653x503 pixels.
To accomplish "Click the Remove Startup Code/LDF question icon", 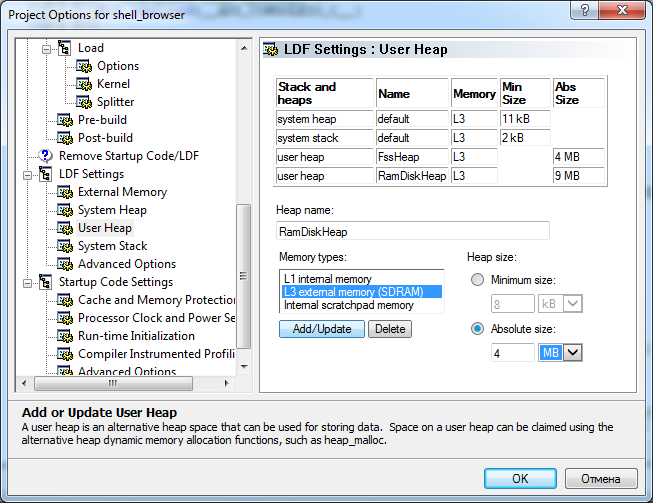I will point(46,156).
